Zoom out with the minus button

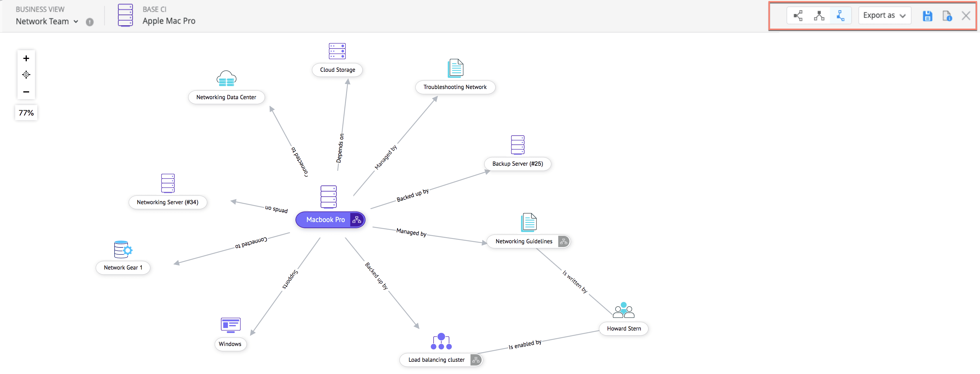[x=26, y=92]
